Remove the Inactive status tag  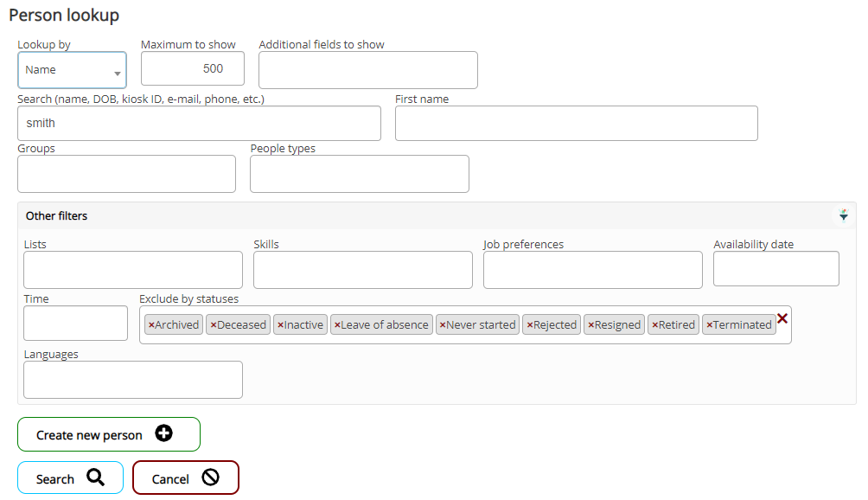click(280, 325)
